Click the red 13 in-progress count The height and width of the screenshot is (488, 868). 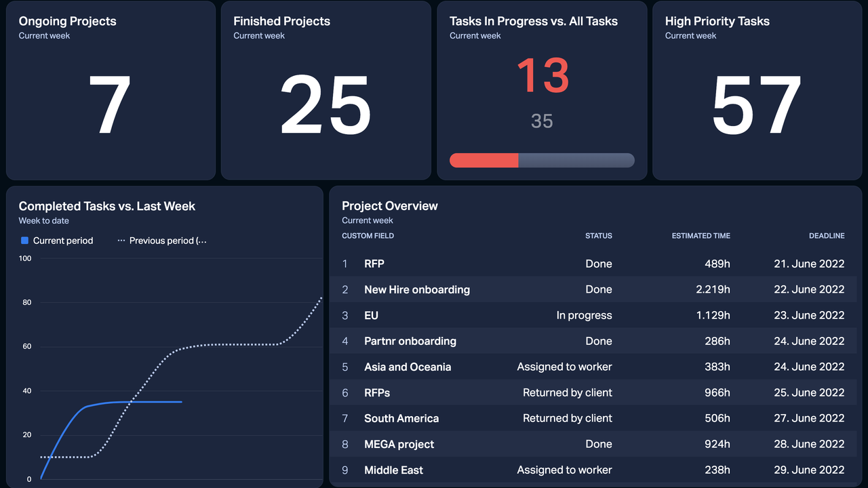(x=542, y=76)
